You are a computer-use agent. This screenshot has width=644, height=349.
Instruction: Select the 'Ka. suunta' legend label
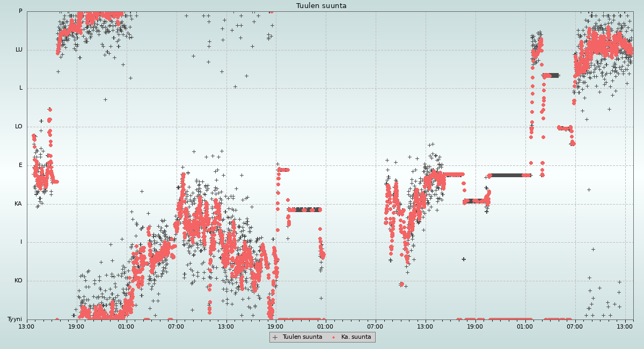[x=356, y=337]
